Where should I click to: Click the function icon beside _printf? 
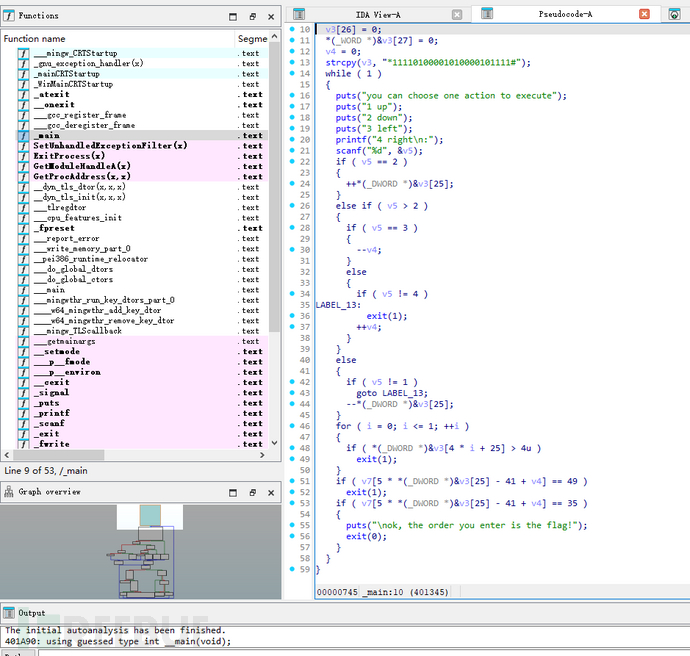(x=23, y=413)
